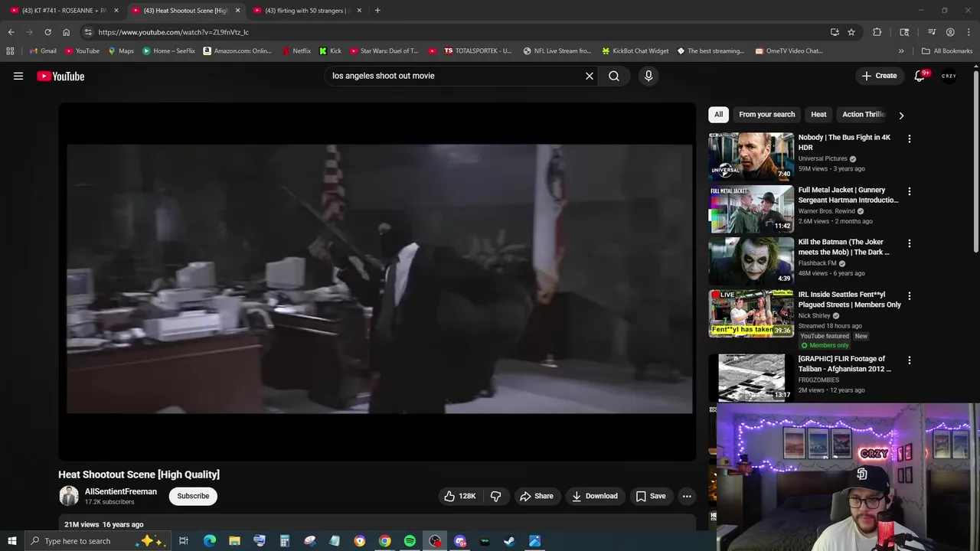Open the OmeTV Video Chat bookmark
Viewport: 980px width, 551px height.
789,51
